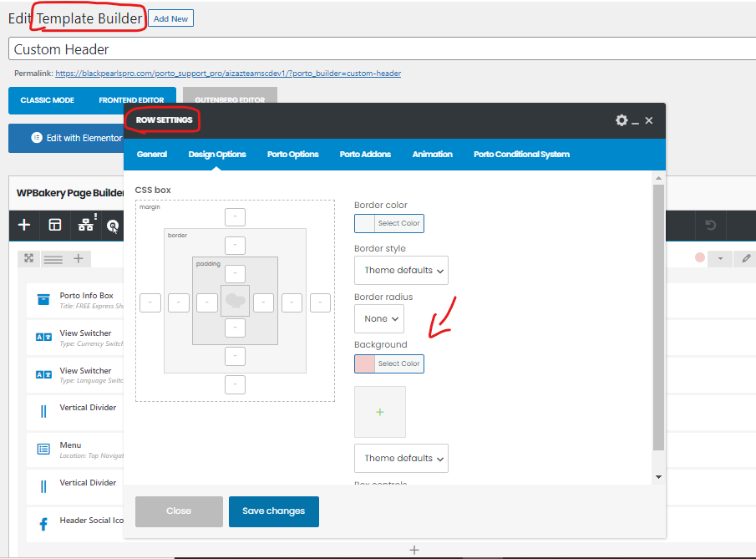This screenshot has height=559, width=756.
Task: Click the WPBakery undo arrow icon
Action: [710, 226]
